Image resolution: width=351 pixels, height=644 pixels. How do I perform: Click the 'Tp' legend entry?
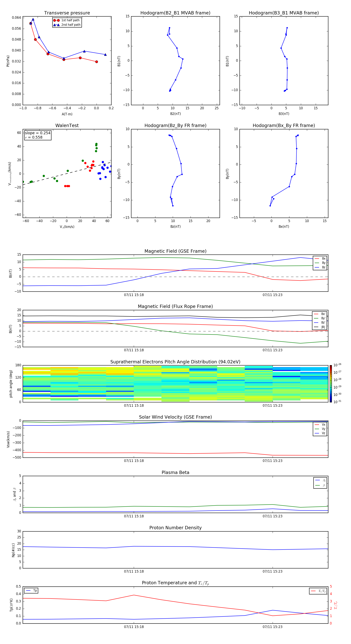tap(31, 591)
